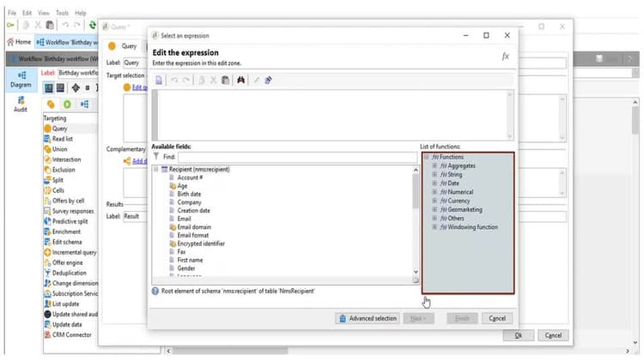
Task: Open the View menu
Action: [44, 13]
